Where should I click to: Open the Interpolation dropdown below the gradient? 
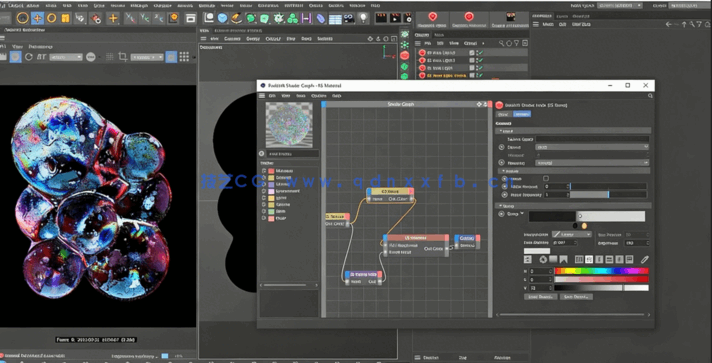click(x=572, y=234)
